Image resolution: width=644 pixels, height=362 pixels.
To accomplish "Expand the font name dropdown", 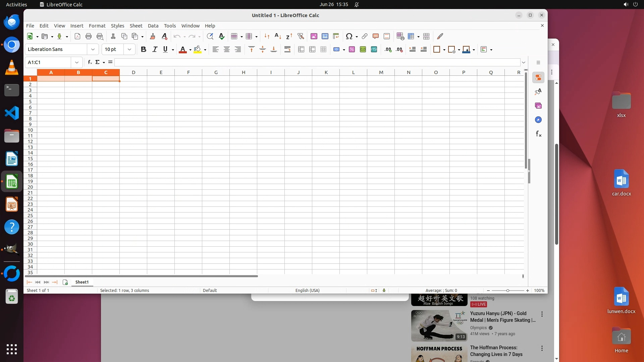I will click(93, 49).
